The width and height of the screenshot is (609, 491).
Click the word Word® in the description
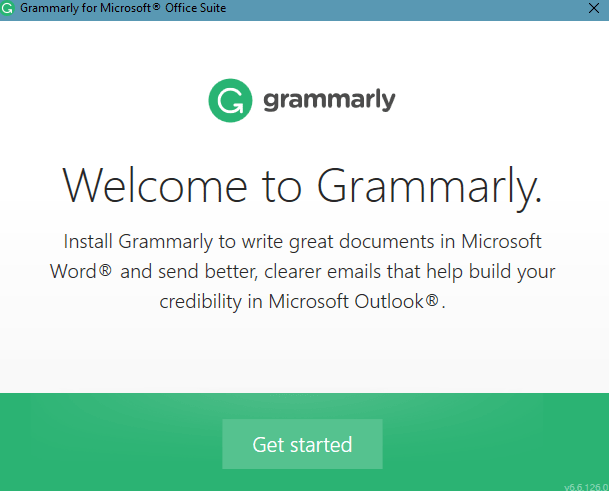[x=81, y=271]
